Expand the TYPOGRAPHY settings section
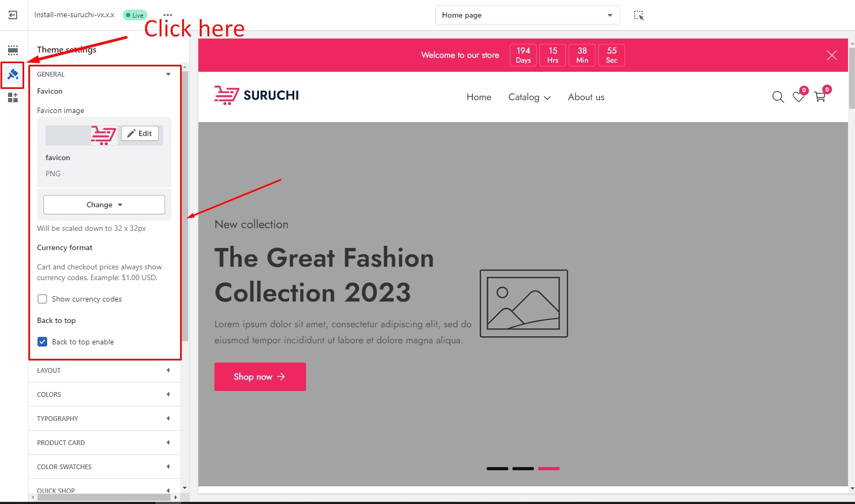The width and height of the screenshot is (855, 504). (104, 418)
